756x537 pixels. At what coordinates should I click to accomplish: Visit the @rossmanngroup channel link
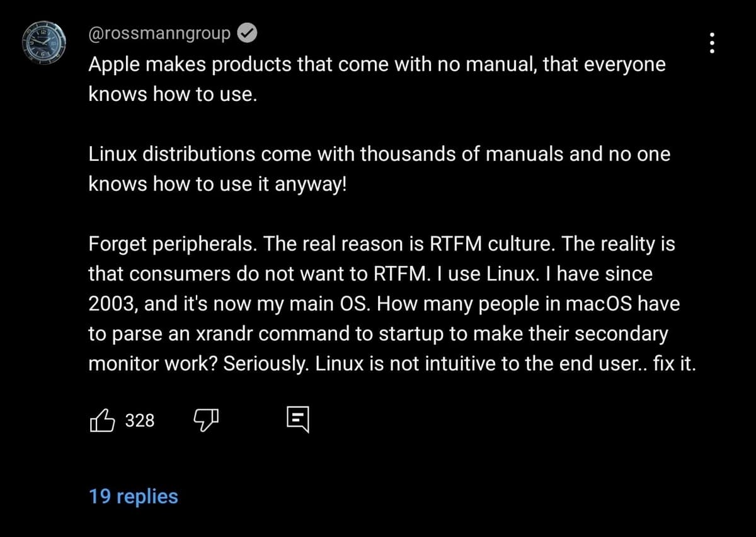pos(159,34)
